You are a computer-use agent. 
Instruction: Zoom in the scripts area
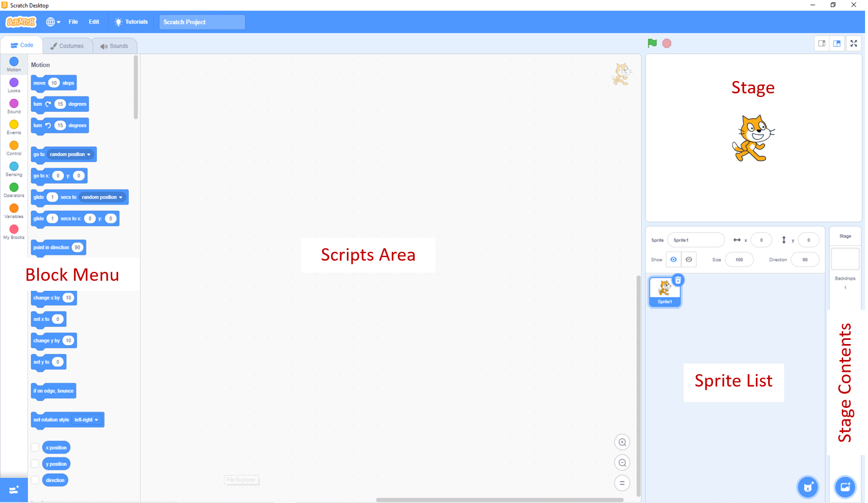click(x=622, y=442)
